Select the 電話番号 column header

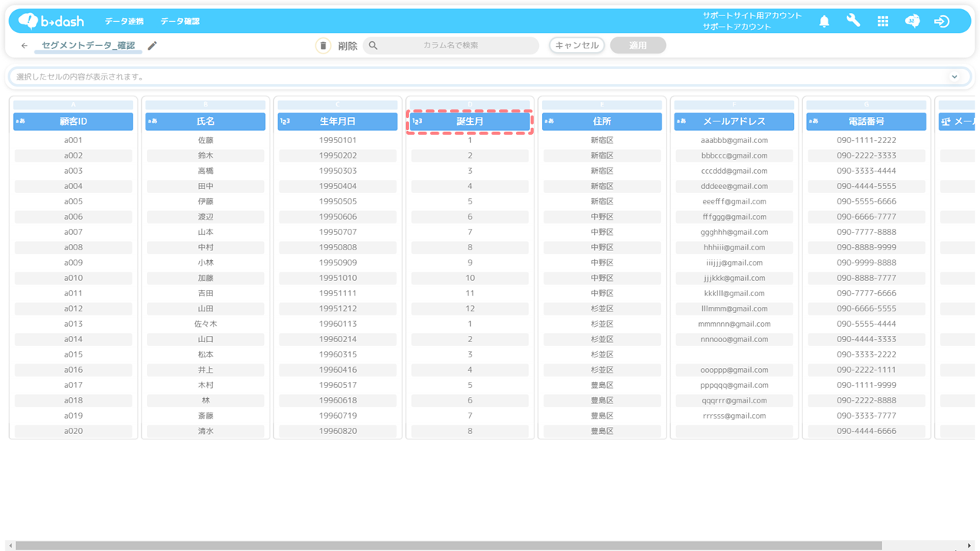[867, 121]
